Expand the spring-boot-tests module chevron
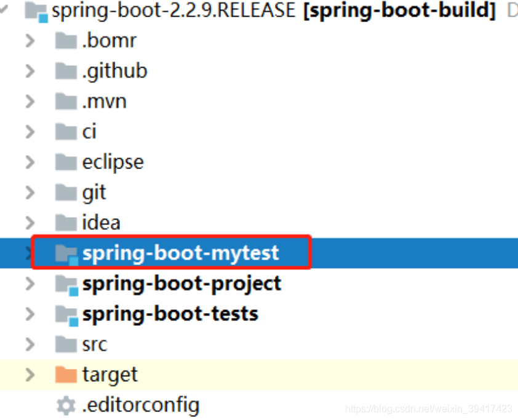518x420 pixels. click(30, 314)
